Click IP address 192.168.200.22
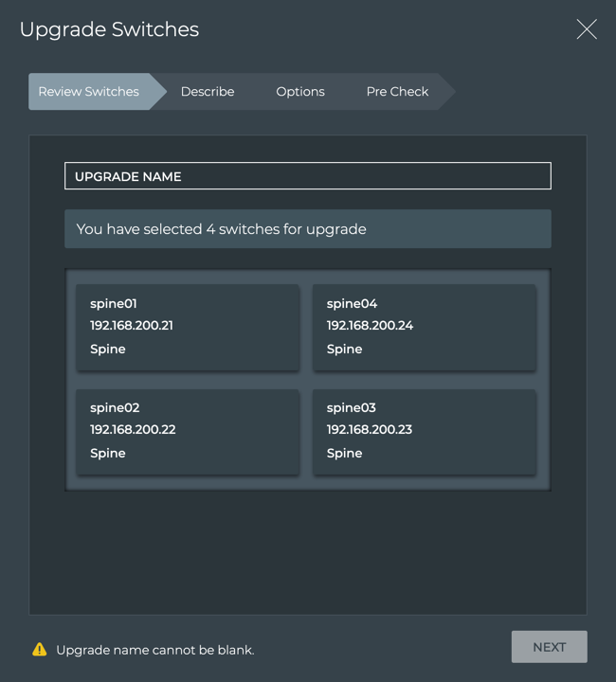The width and height of the screenshot is (616, 682). tap(133, 430)
